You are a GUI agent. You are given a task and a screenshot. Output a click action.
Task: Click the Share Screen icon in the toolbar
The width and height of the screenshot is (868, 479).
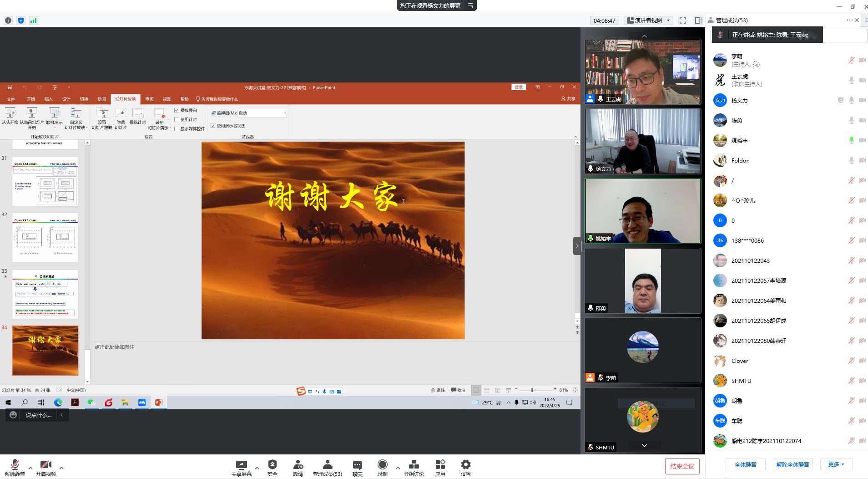pyautogui.click(x=241, y=465)
